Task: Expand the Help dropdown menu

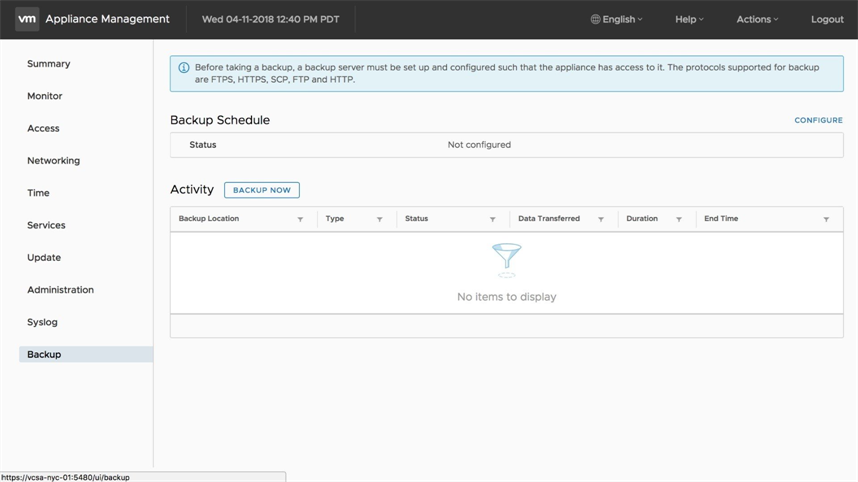Action: (x=689, y=19)
